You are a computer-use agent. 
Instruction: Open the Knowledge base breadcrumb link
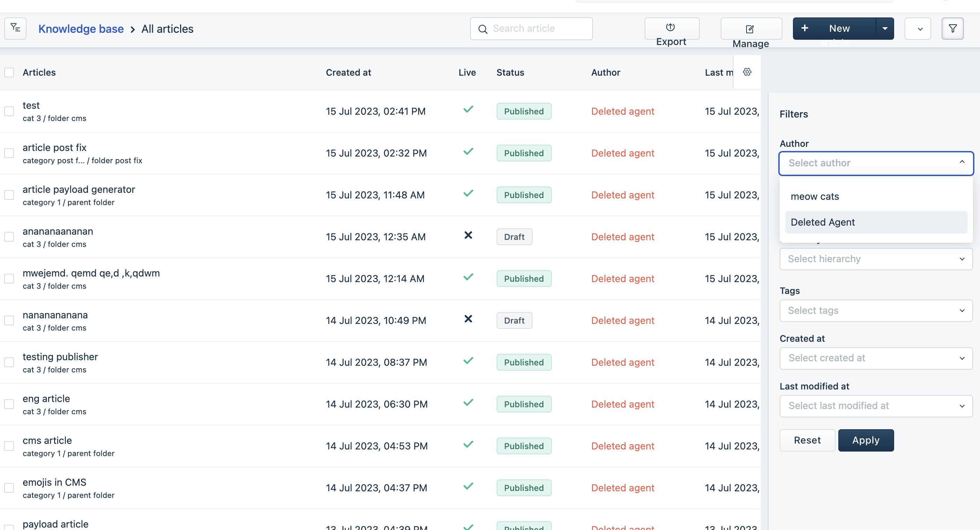tap(81, 29)
